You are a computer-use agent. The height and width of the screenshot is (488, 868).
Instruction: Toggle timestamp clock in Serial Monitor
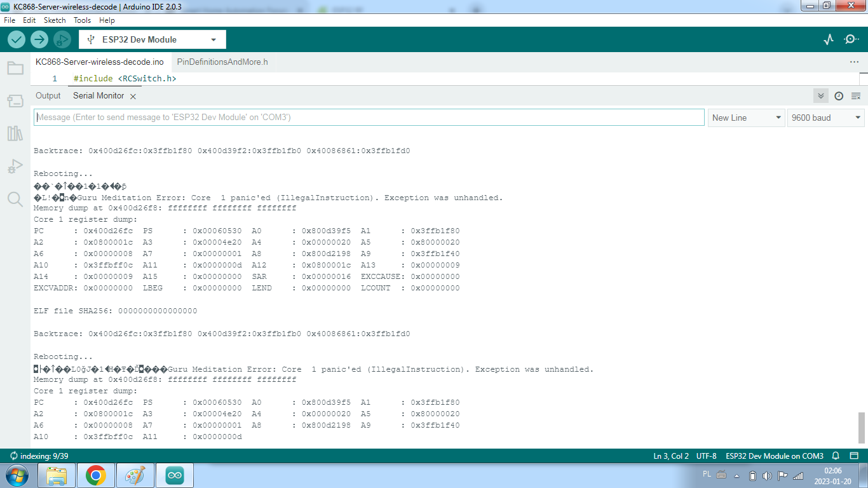[x=839, y=96]
